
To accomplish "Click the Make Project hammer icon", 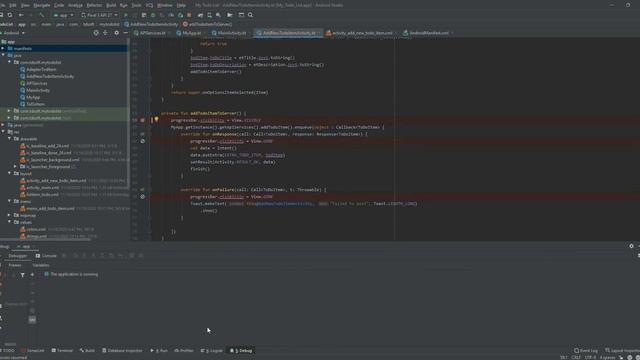I will pos(42,15).
